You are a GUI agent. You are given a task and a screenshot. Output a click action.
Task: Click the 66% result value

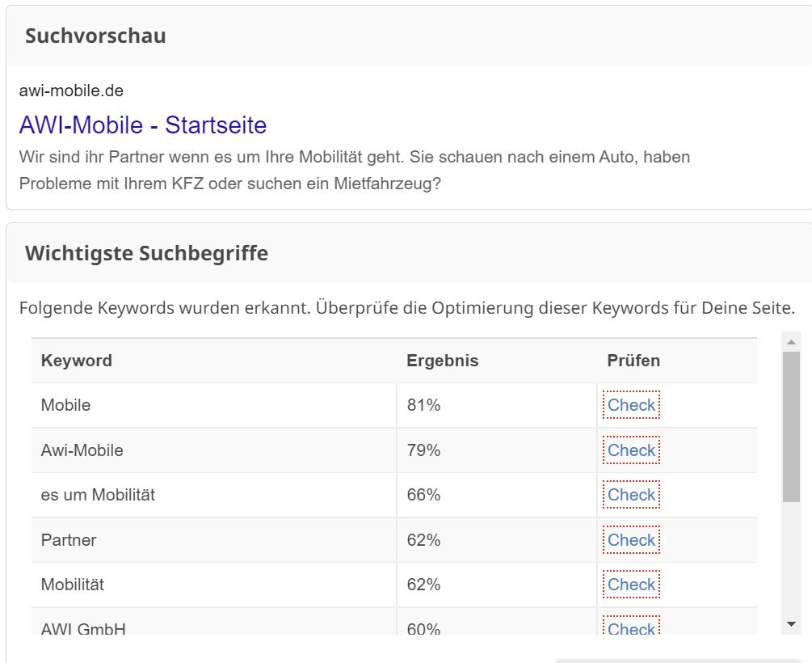coord(423,495)
